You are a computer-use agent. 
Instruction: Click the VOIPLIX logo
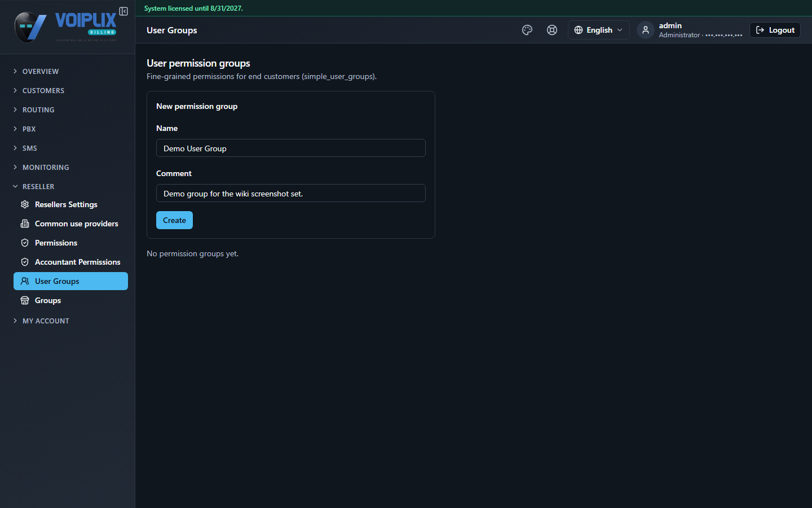coord(65,27)
